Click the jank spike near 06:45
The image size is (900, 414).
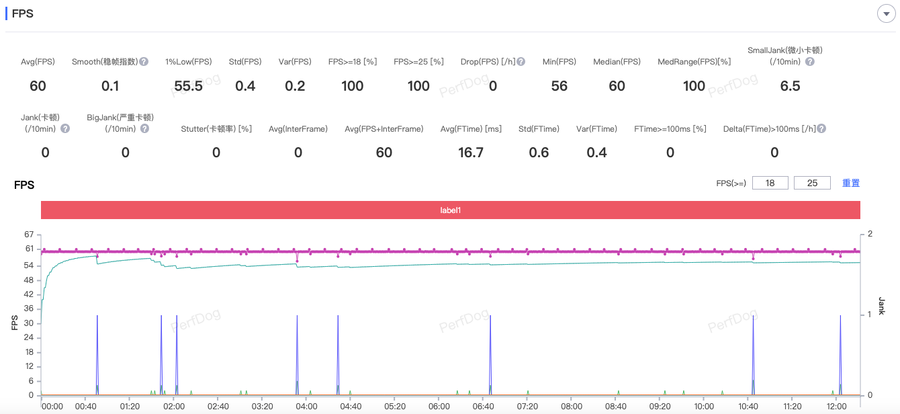pyautogui.click(x=490, y=355)
